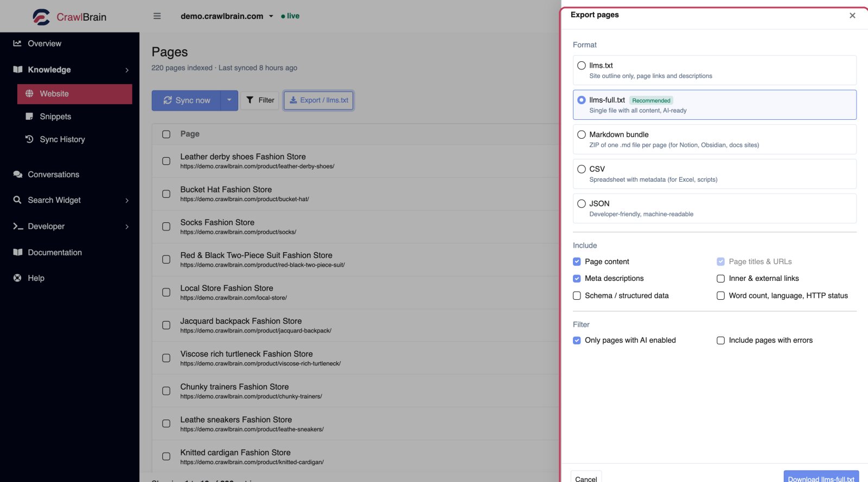This screenshot has width=868, height=482.
Task: Click the Help lifebuoy icon
Action: click(17, 278)
